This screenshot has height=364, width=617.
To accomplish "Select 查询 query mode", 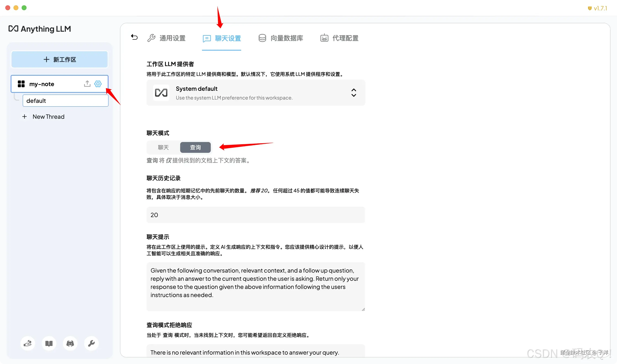I will (195, 147).
